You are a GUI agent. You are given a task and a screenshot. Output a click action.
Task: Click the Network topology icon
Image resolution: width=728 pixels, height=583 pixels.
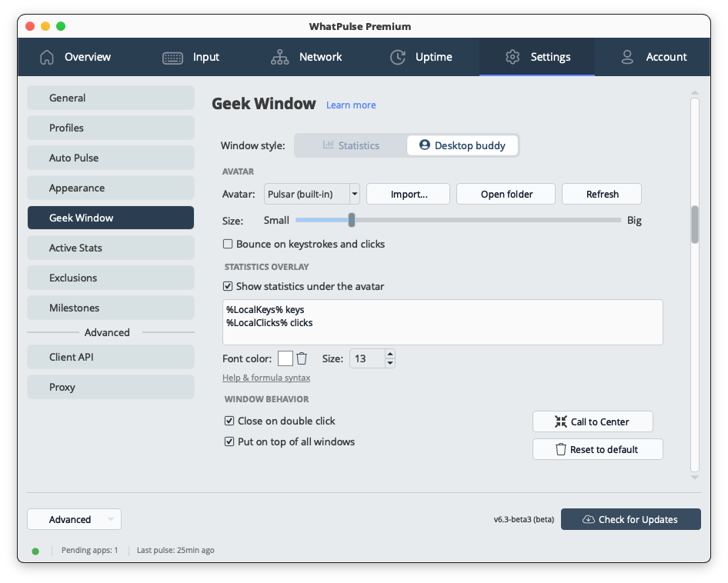tap(279, 57)
